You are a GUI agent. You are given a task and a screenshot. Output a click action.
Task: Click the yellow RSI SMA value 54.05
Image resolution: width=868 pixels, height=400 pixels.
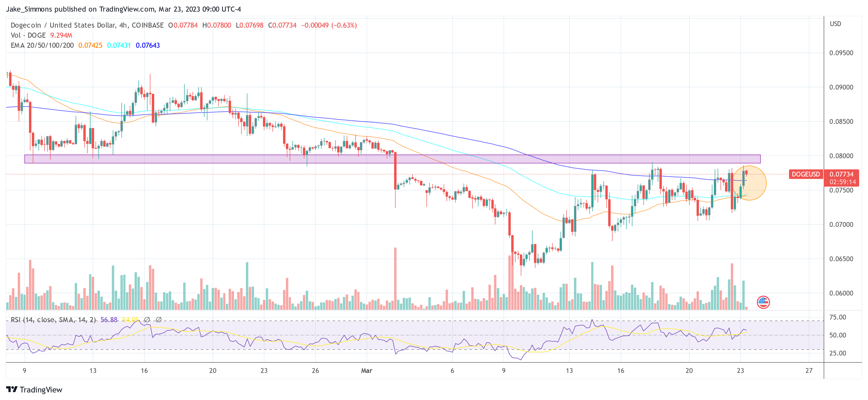130,320
